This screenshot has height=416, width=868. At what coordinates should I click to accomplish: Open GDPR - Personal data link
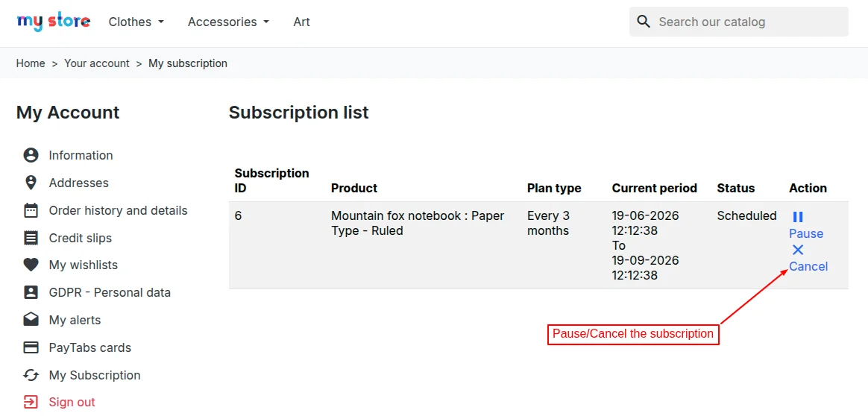tap(110, 293)
